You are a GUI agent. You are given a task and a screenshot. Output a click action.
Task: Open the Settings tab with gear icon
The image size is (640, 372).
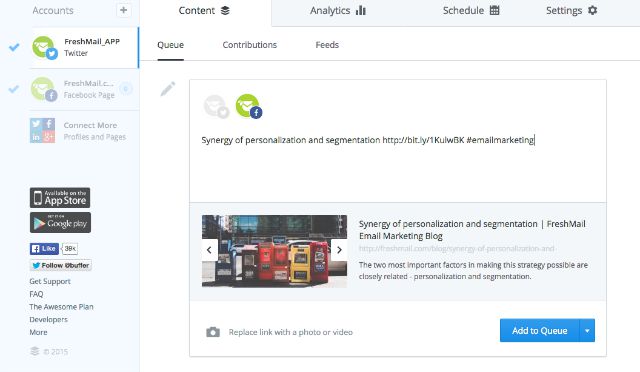click(571, 11)
